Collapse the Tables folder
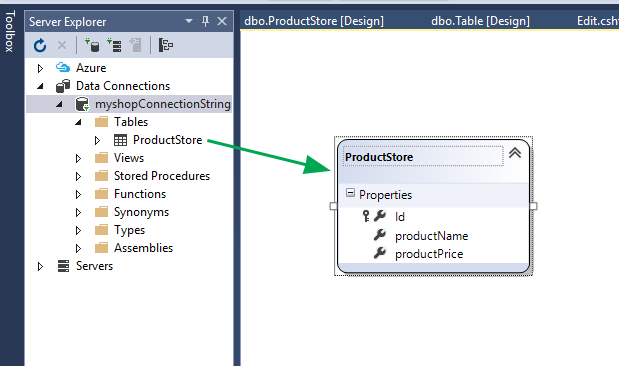Screen dimensions: 619x366 pyautogui.click(x=78, y=122)
